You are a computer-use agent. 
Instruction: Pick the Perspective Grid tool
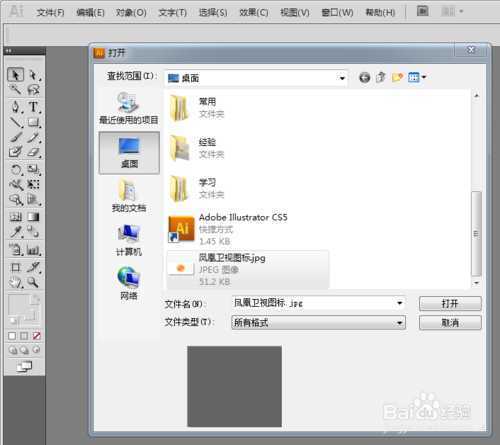pos(33,199)
